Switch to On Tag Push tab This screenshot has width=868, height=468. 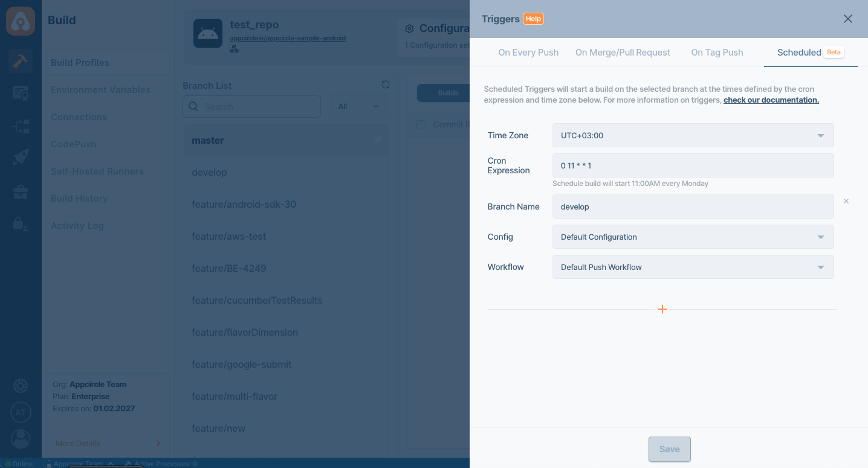tap(717, 53)
